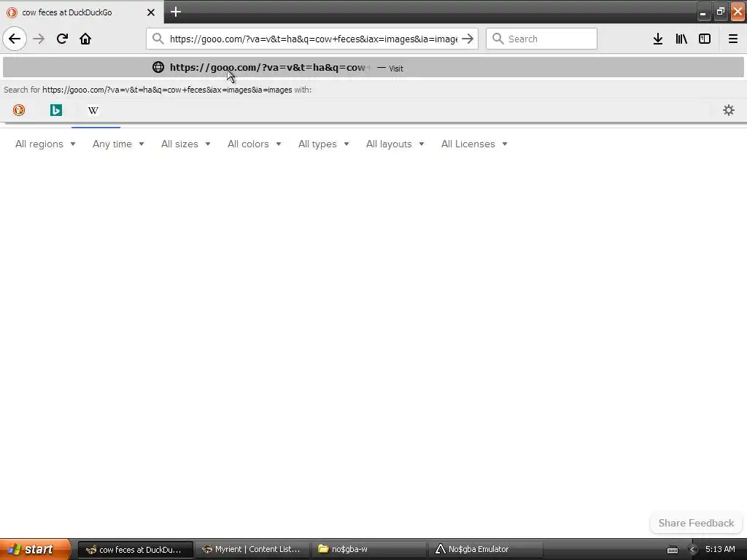The width and height of the screenshot is (747, 560).
Task: Open the hamburger application menu
Action: point(732,39)
